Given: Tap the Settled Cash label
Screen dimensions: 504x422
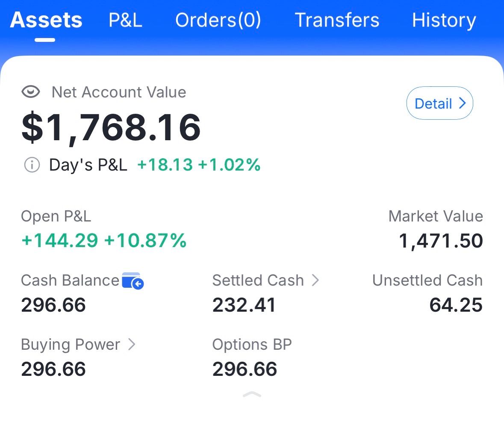Looking at the screenshot, I should [258, 280].
